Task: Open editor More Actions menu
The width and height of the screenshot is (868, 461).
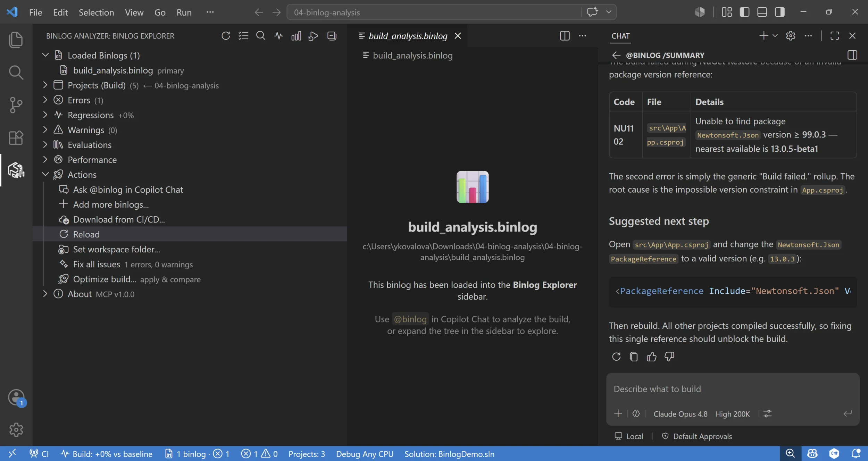Action: pyautogui.click(x=583, y=36)
